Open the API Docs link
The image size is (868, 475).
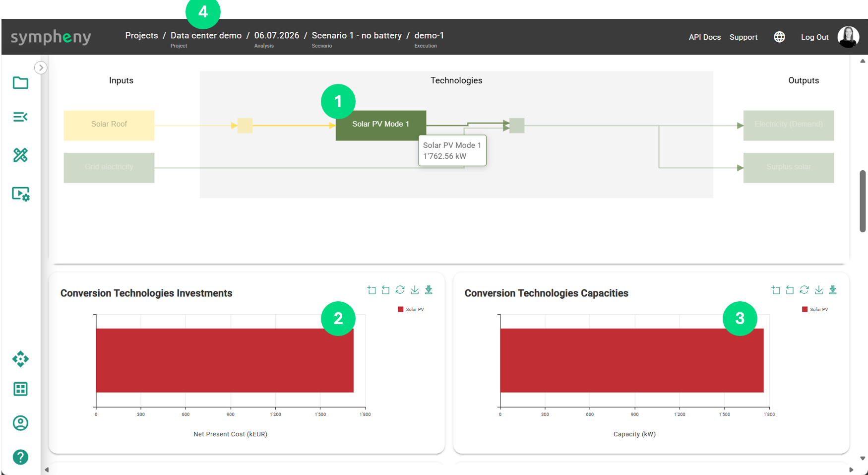point(704,37)
